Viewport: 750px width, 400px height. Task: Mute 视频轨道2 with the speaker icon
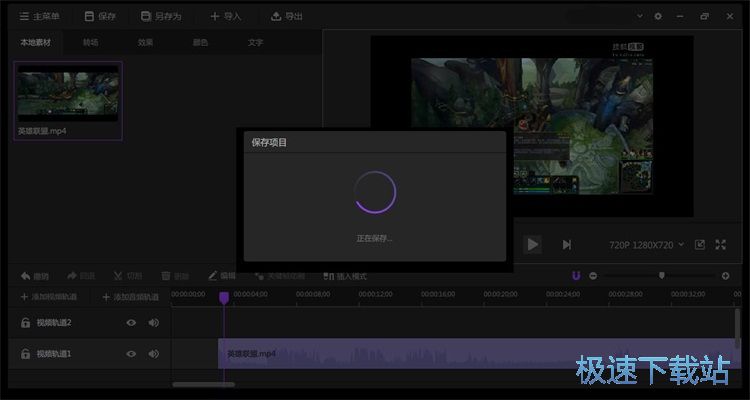click(153, 323)
